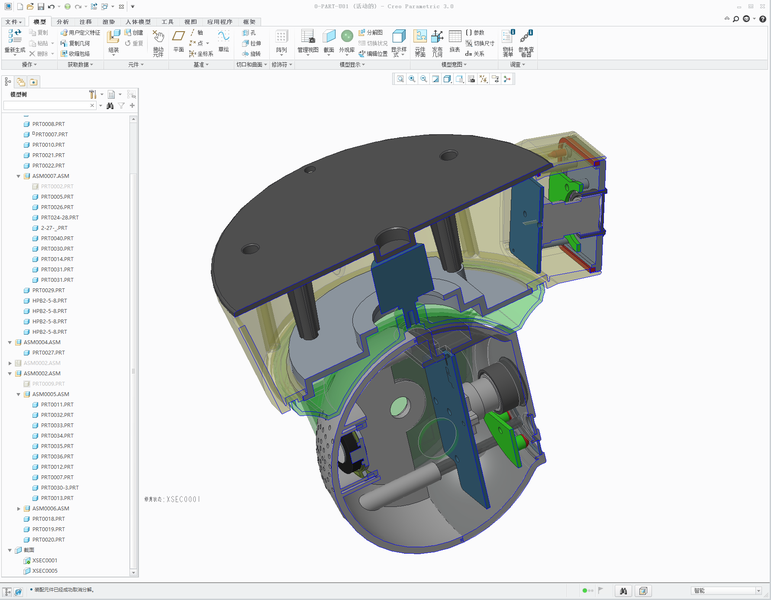The height and width of the screenshot is (600, 771).
Task: Switch to the 工具 tab
Action: pos(168,22)
